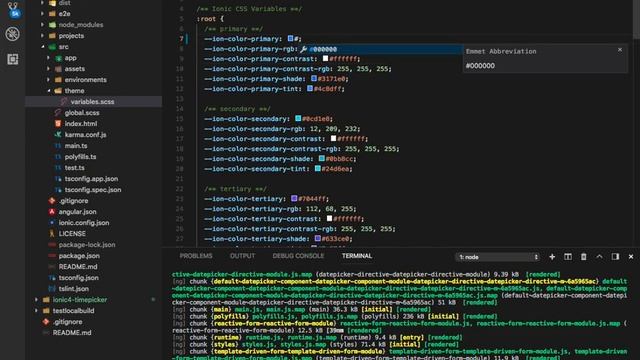Open the color picker swatch for --ion-color-primary
Viewport: 640px width, 360px height.
tap(290, 38)
